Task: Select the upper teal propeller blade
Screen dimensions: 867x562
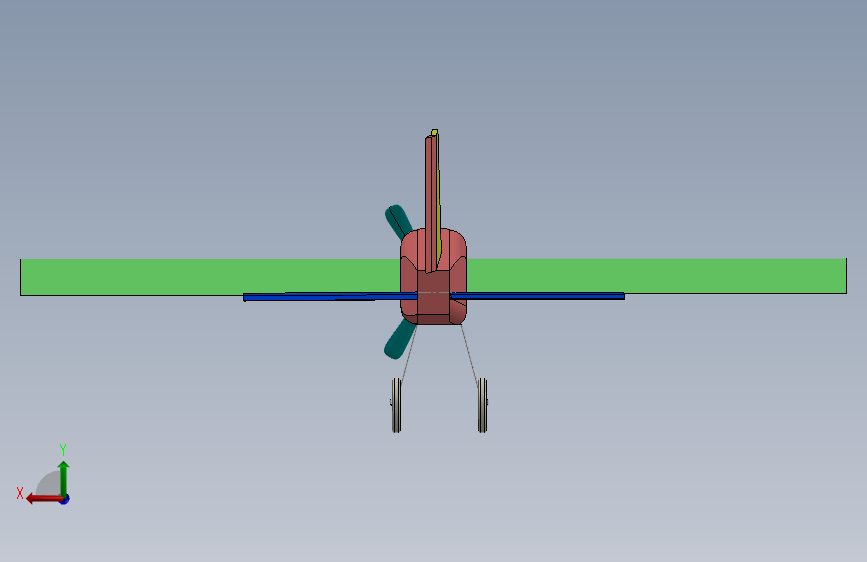Action: 398,221
